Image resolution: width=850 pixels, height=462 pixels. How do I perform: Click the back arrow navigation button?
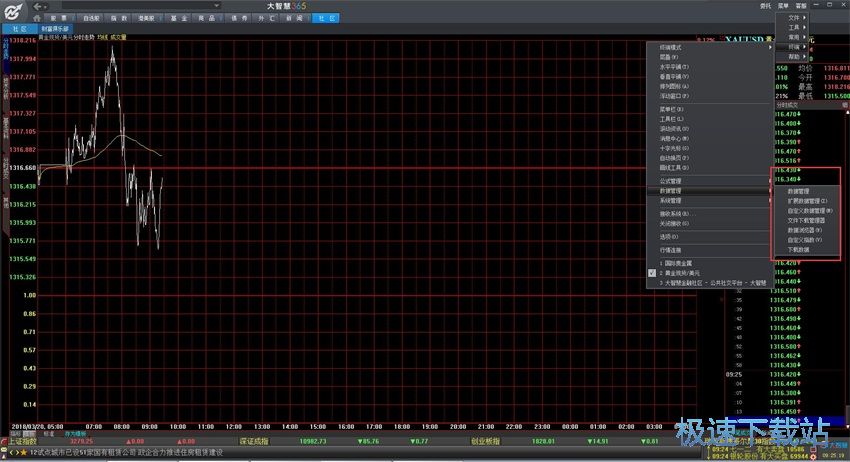coord(37,7)
